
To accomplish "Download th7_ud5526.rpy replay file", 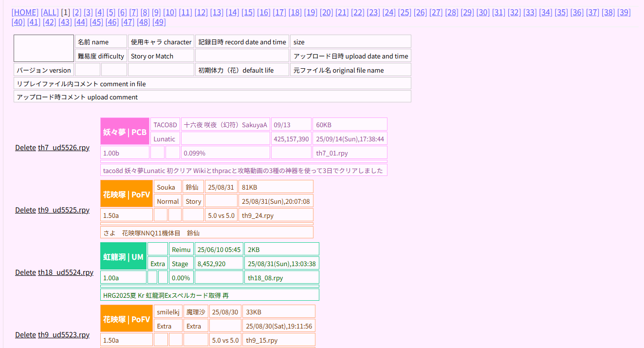I will 64,148.
